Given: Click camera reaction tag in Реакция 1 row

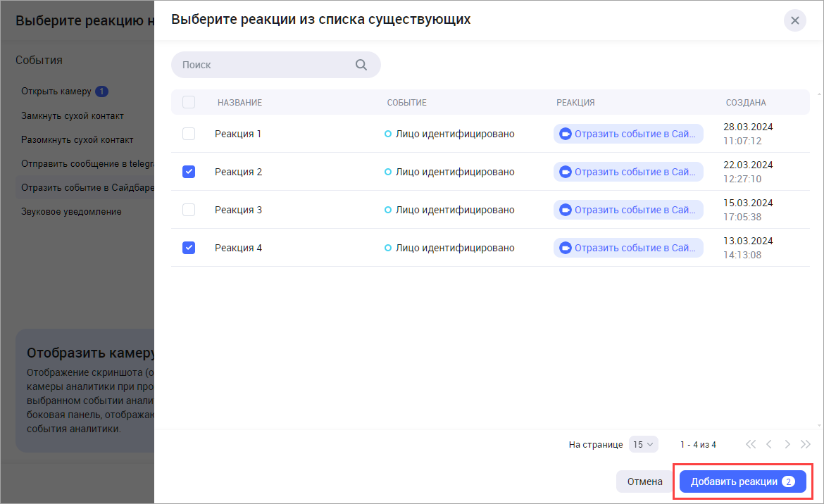Looking at the screenshot, I should [628, 134].
